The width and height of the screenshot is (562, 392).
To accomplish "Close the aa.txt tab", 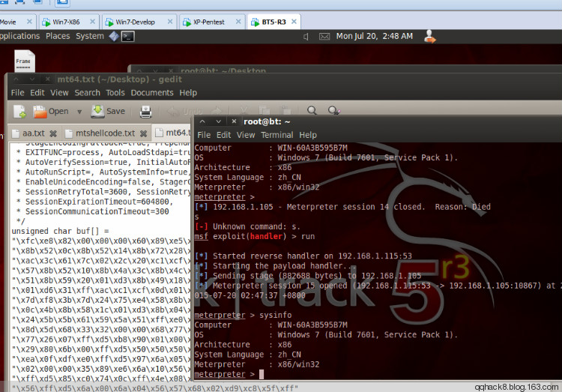I will 53,133.
